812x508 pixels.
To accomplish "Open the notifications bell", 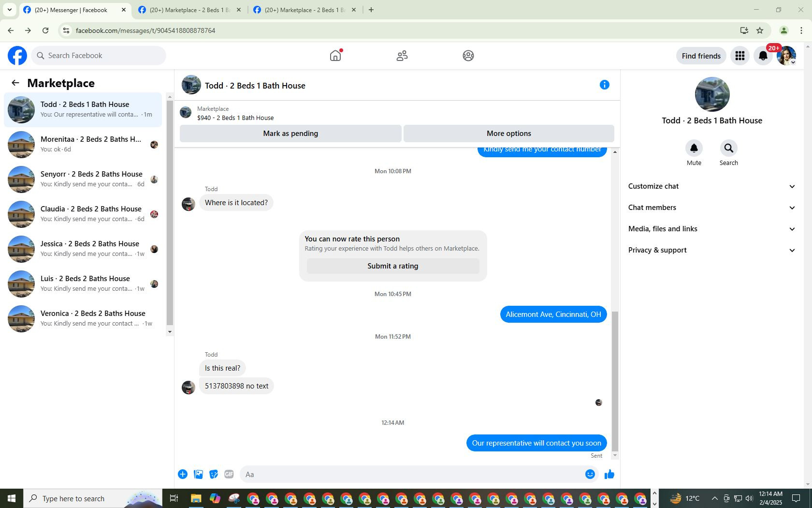I will click(x=763, y=56).
